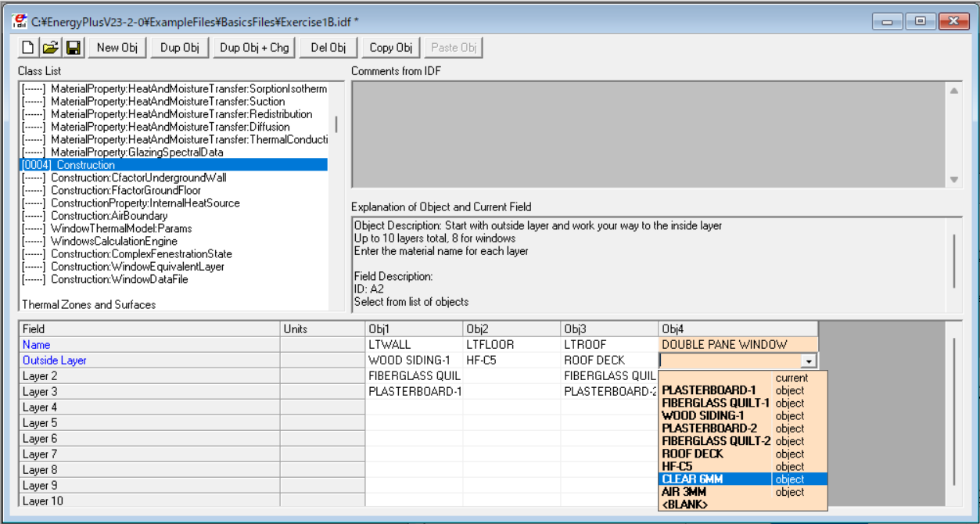Choose FIBERGLASS QUILT-1 from the dropdown list
The width and height of the screenshot is (980, 524).
(x=743, y=403)
